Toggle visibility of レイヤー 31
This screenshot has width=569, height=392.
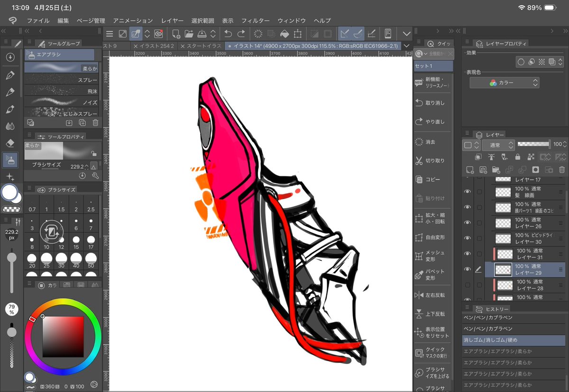[x=468, y=254]
